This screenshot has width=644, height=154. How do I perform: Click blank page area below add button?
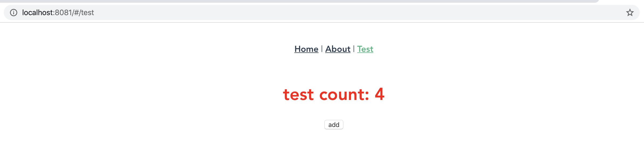tap(334, 143)
